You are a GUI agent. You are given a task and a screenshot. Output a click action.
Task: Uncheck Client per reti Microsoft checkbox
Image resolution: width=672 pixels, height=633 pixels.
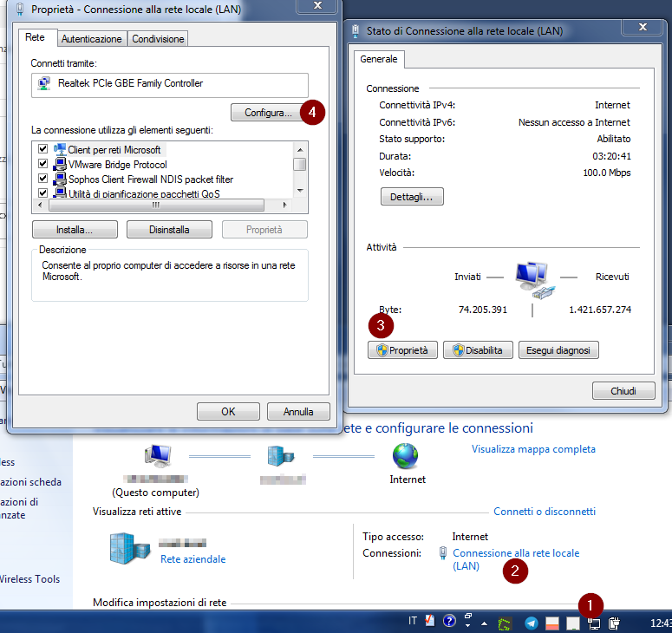coord(42,150)
